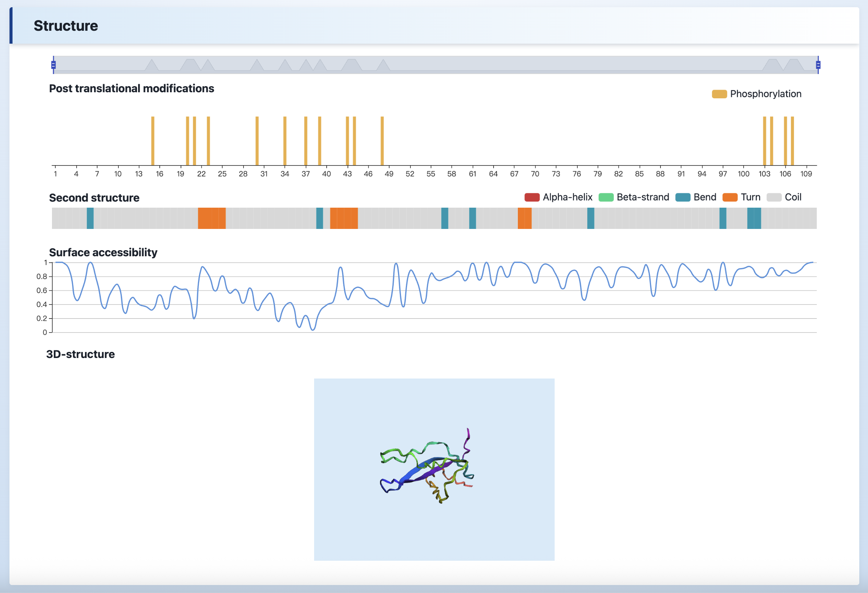Click the first teal Bend segment
This screenshot has height=593, width=868.
click(90, 218)
